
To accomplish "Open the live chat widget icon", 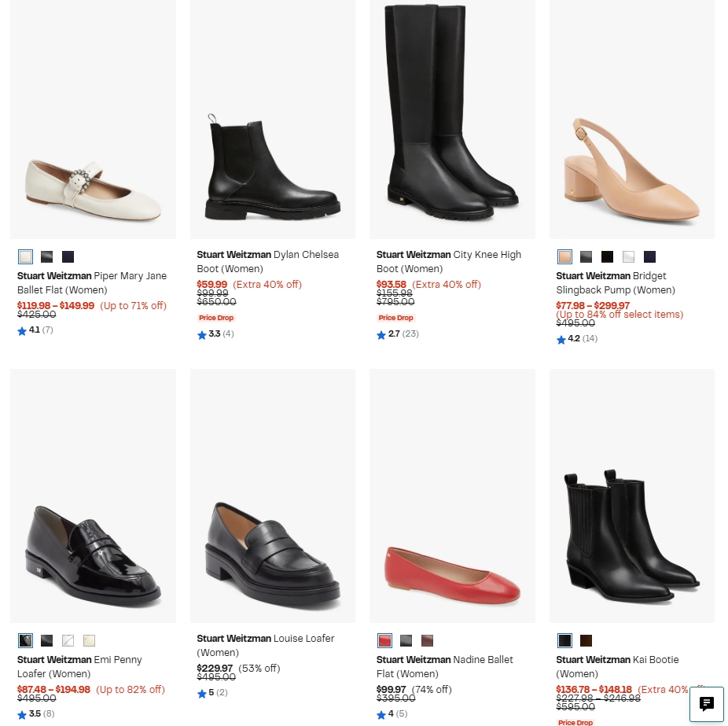I will pos(706,704).
